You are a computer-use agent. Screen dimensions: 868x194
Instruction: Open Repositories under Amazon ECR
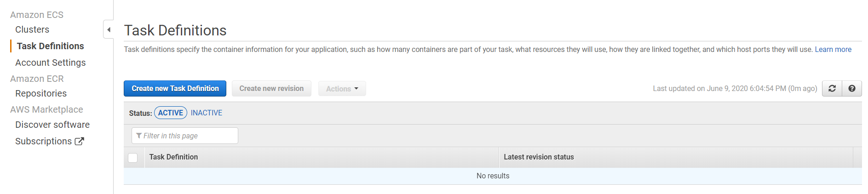(x=41, y=93)
